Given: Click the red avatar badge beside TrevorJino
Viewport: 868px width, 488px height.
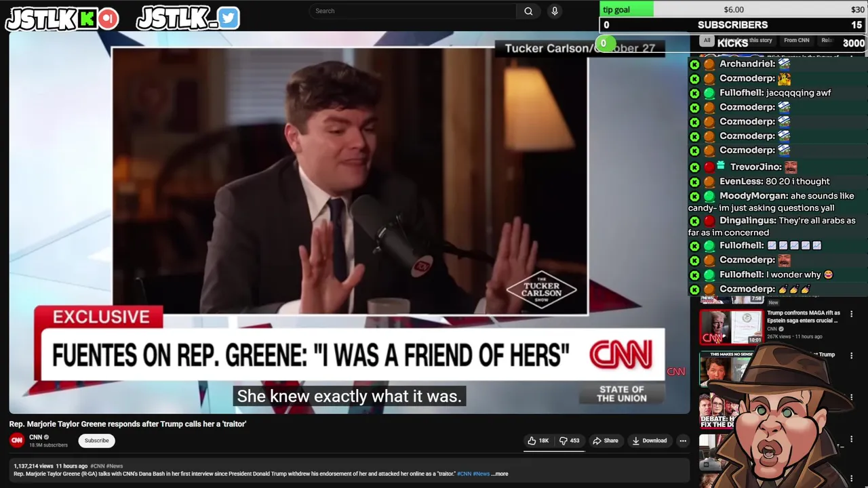Looking at the screenshot, I should (709, 167).
